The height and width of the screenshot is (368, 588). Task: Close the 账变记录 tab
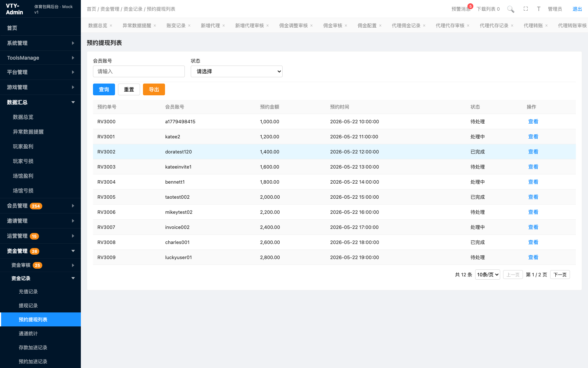pyautogui.click(x=189, y=26)
